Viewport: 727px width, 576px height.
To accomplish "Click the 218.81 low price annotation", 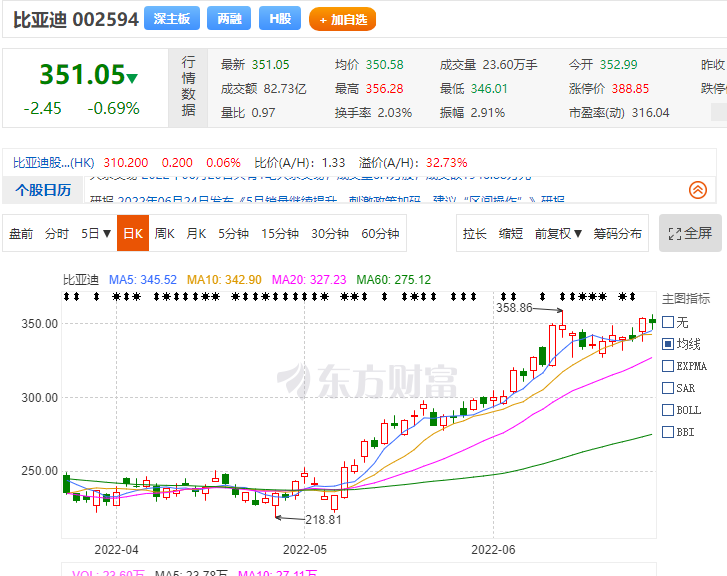I will click(x=323, y=519).
